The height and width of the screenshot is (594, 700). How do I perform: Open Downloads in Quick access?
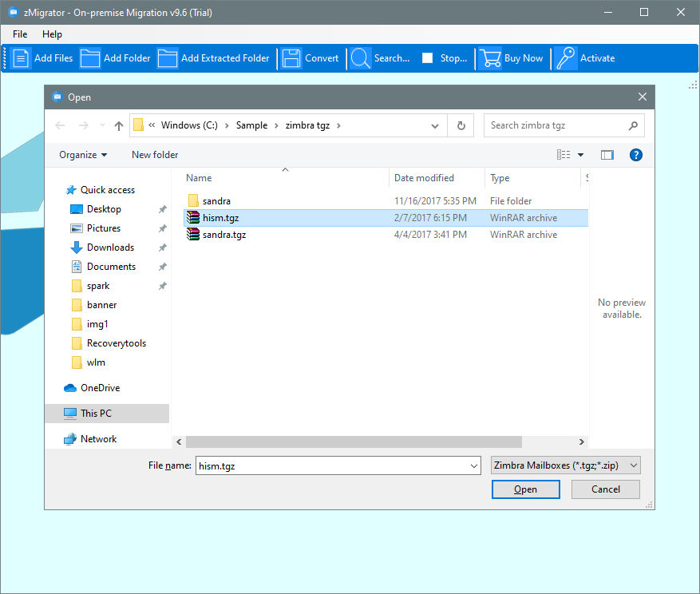coord(110,247)
